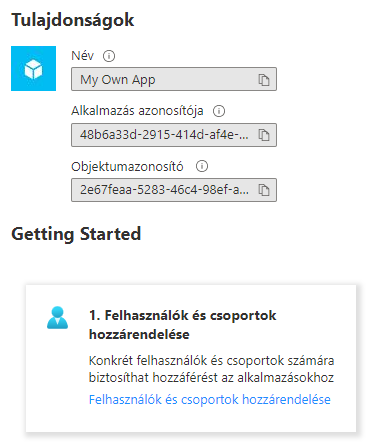This screenshot has width=371, height=445.
Task: Click the blue cube application logo
Action: [x=33, y=68]
